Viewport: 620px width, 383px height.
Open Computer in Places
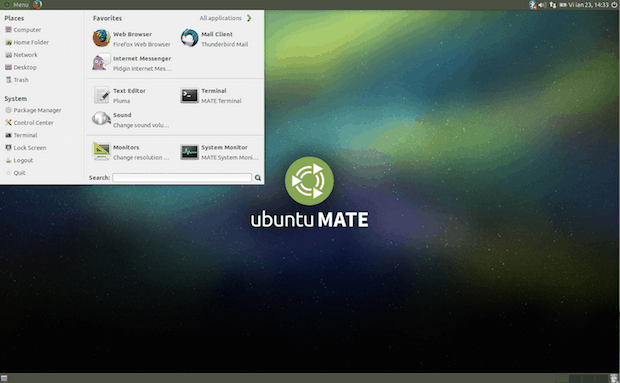pos(23,30)
